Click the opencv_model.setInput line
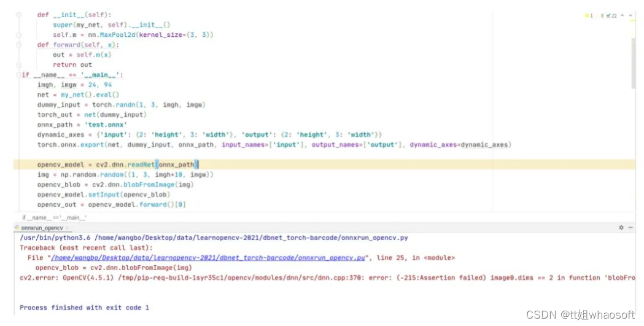The height and width of the screenshot is (326, 644). pos(104,195)
